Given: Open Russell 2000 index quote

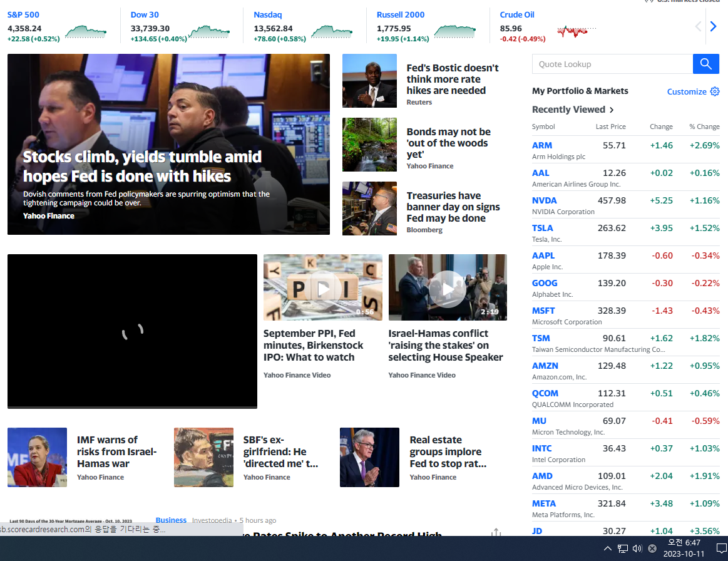Looking at the screenshot, I should (x=400, y=15).
